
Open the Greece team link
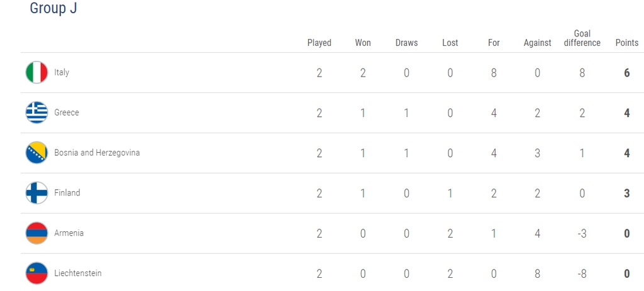coord(67,113)
